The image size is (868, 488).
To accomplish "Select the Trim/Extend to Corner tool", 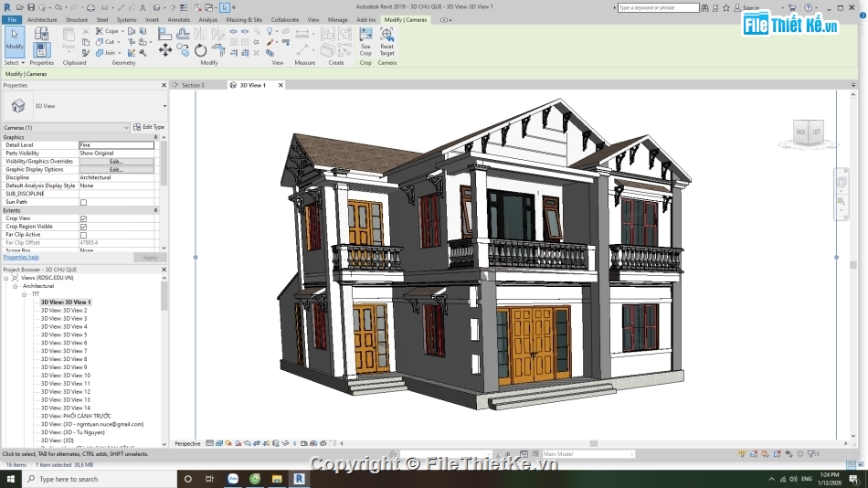I will pos(218,51).
